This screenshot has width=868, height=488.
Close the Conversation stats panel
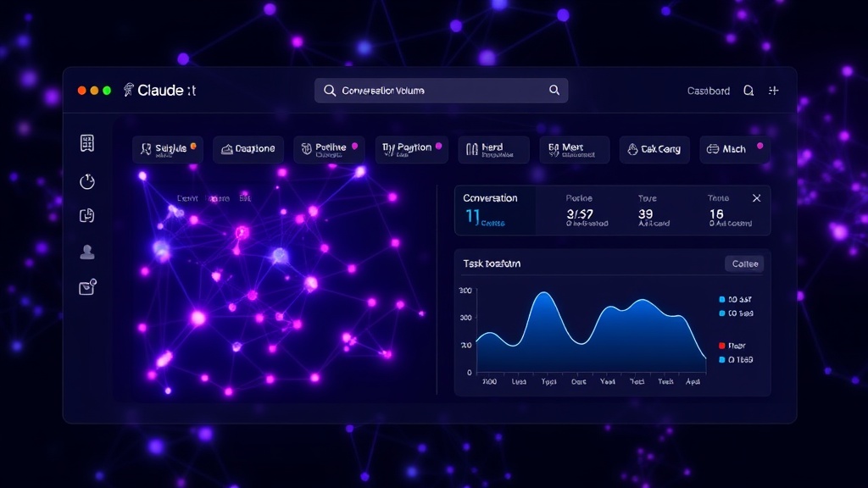756,198
